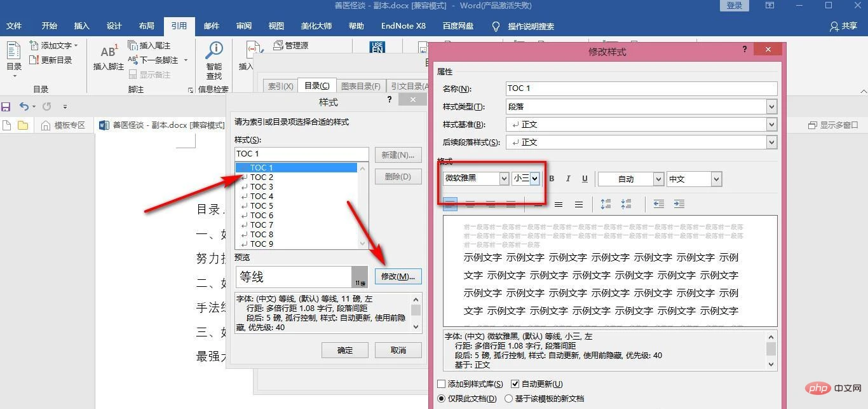This screenshot has width=868, height=409.
Task: Check the Add to Styles gallery checkbox
Action: tap(442, 384)
